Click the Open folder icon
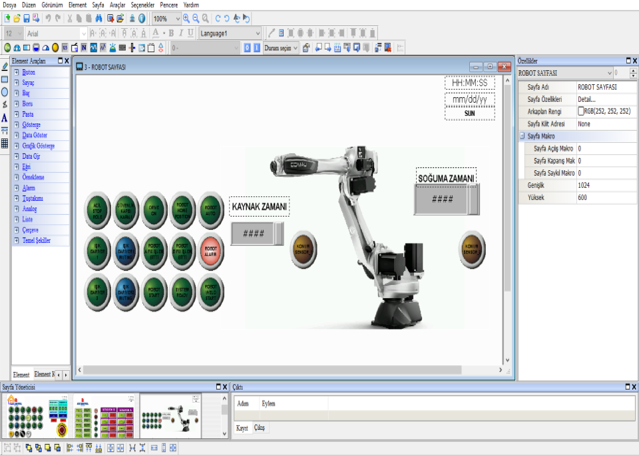Image resolution: width=639 pixels, height=456 pixels. point(16,18)
